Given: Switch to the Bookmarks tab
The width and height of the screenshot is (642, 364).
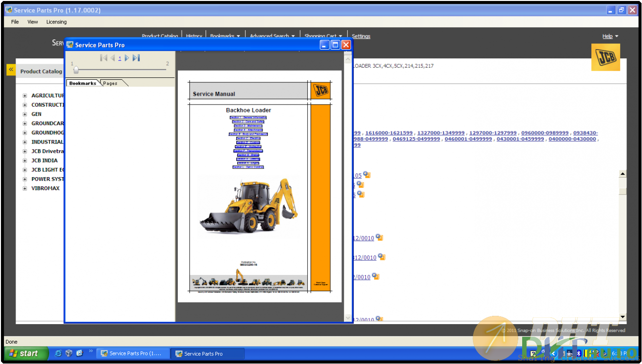Looking at the screenshot, I should coord(83,83).
